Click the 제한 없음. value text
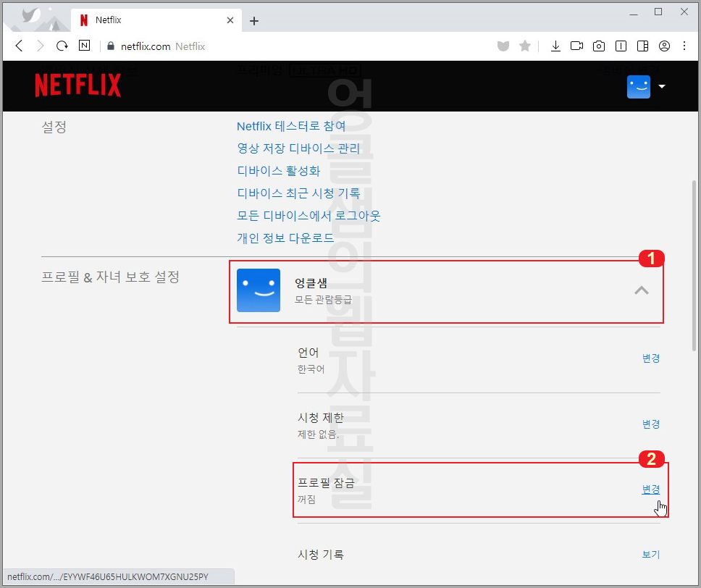 (319, 434)
